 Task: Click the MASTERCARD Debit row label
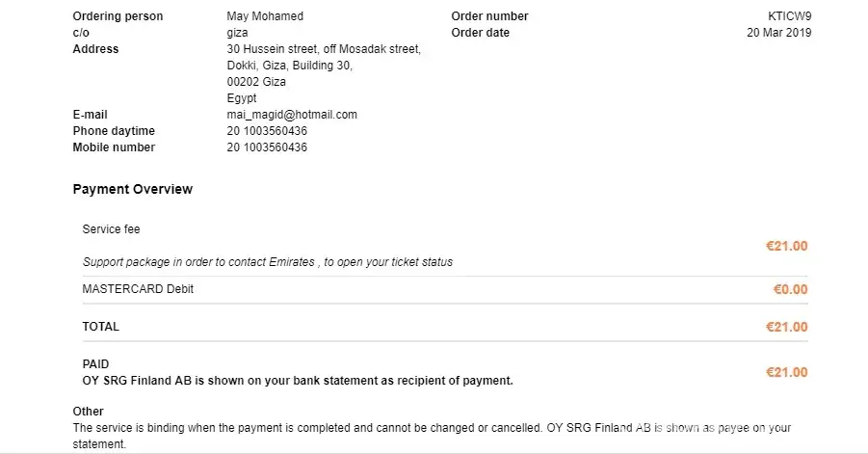[138, 289]
